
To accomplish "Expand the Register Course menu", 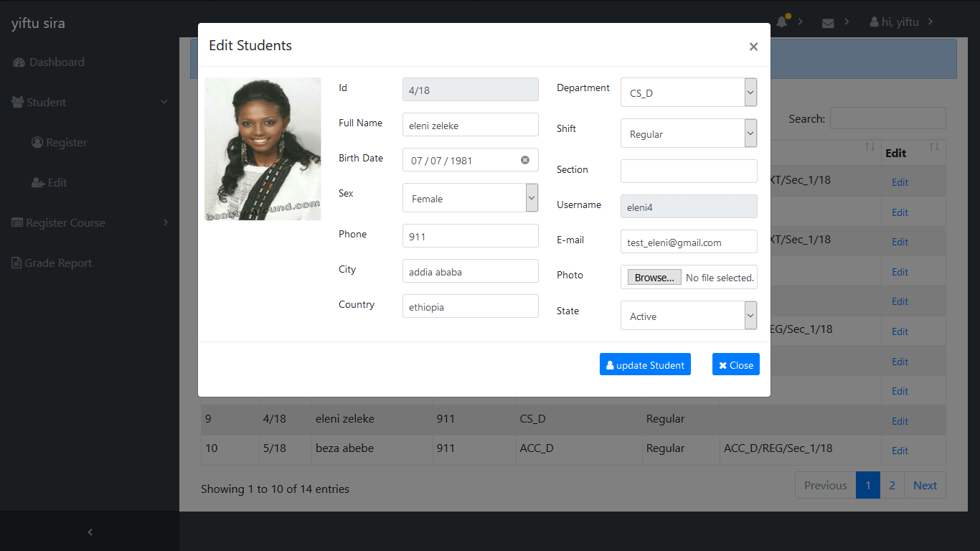I will [x=65, y=223].
